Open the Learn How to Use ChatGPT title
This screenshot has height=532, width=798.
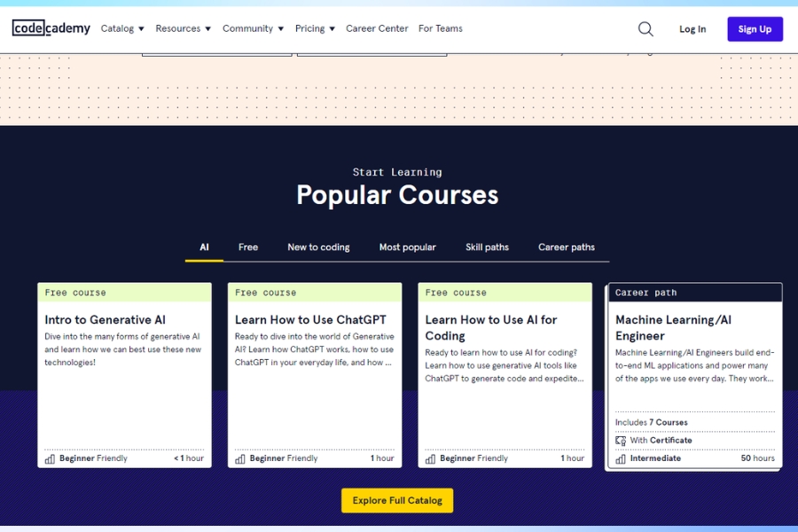310,320
